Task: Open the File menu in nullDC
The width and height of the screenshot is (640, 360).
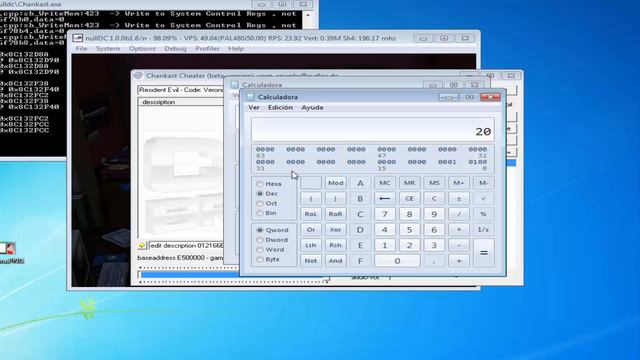Action: point(82,49)
